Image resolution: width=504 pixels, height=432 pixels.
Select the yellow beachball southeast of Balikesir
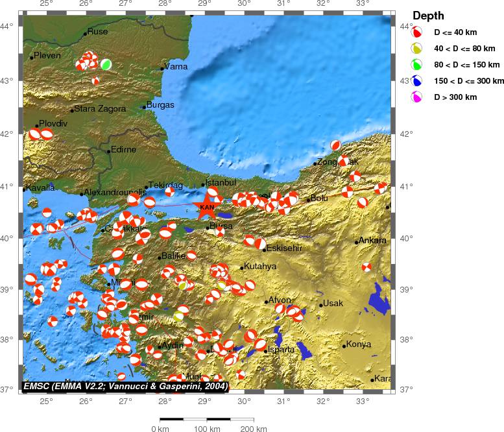pos(182,284)
